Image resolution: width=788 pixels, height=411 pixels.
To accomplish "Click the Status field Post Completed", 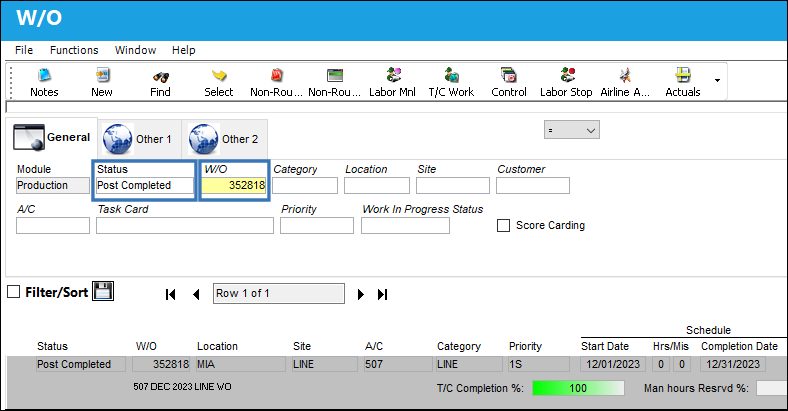I will [x=145, y=185].
